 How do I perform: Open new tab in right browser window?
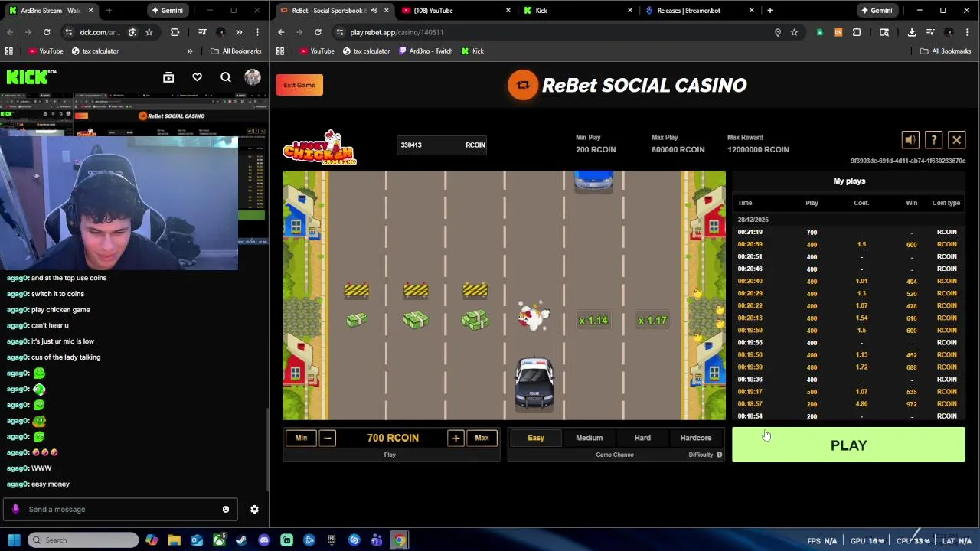click(770, 11)
